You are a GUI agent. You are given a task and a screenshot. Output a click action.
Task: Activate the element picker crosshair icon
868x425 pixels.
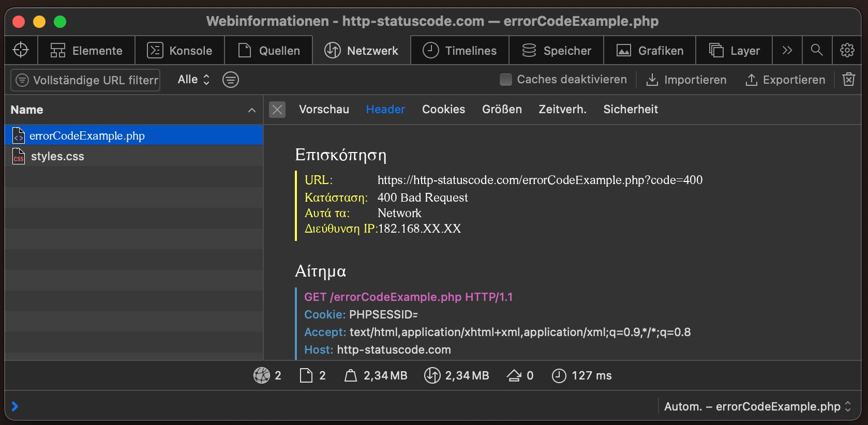coord(21,50)
